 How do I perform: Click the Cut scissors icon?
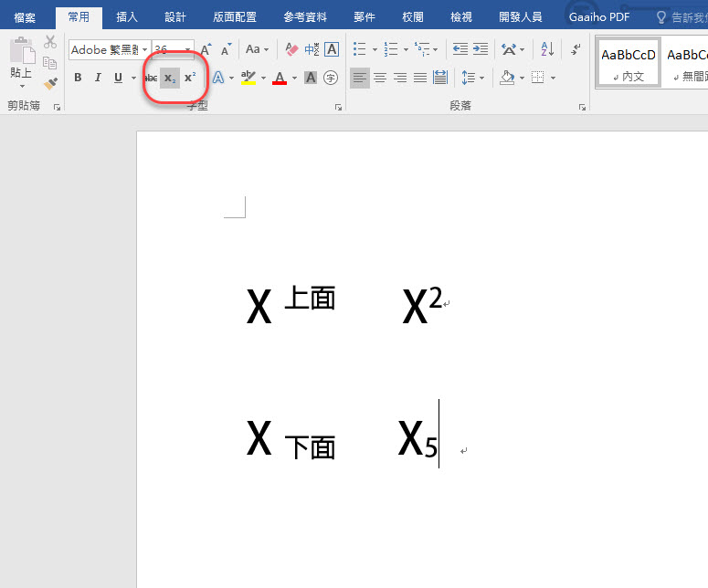pos(50,42)
